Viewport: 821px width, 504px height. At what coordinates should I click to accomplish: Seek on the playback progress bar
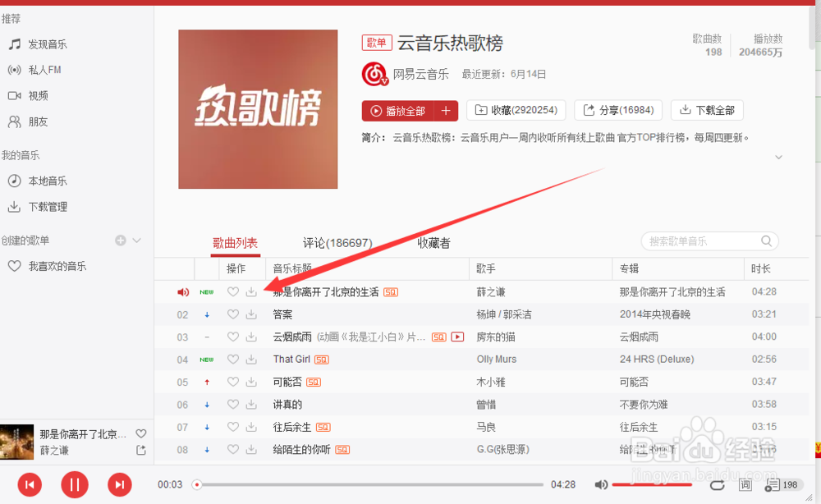point(369,484)
